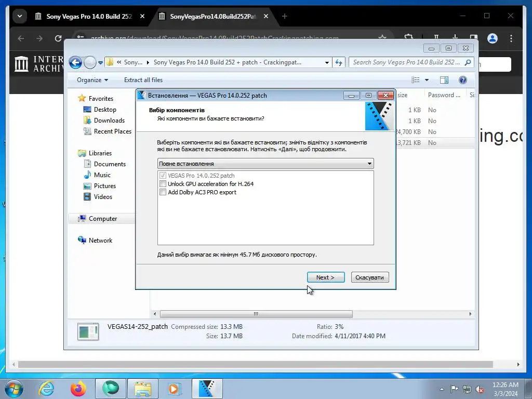
Task: Toggle the VEGAS Pro 14.0.252 patch checkbox
Action: [163, 176]
